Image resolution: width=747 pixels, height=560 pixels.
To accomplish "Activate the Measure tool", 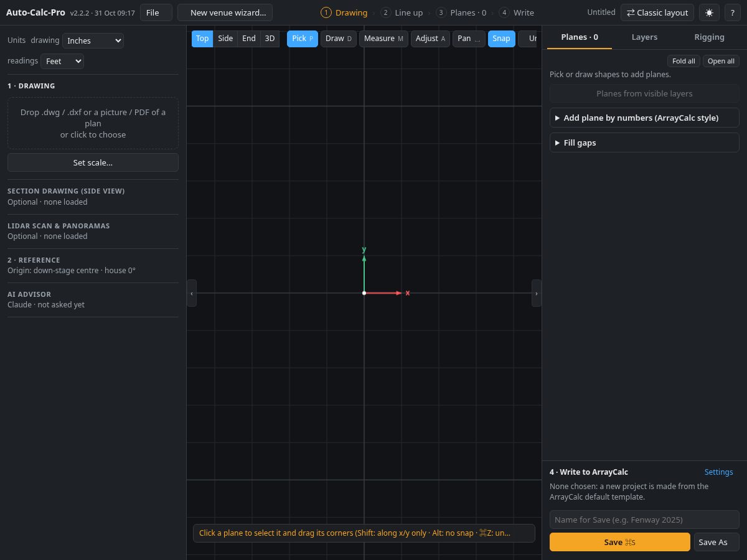I will pos(383,39).
